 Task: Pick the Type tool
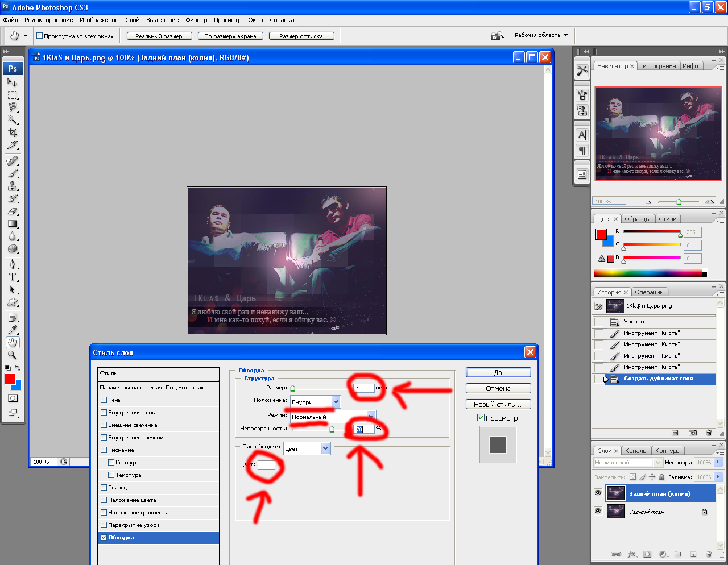point(13,277)
